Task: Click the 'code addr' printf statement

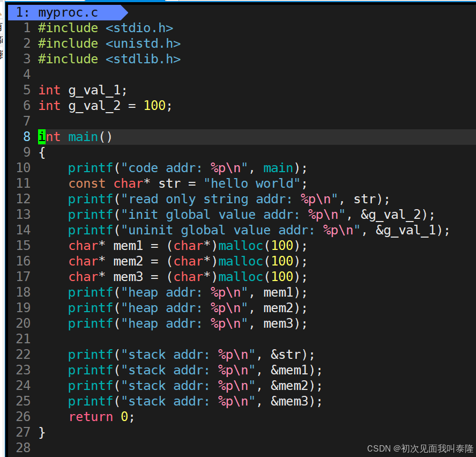Action: coord(187,168)
